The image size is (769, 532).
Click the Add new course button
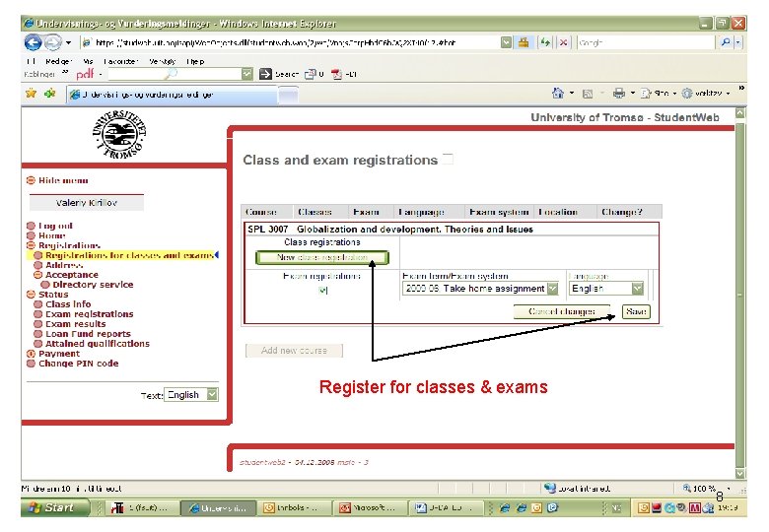tap(294, 351)
